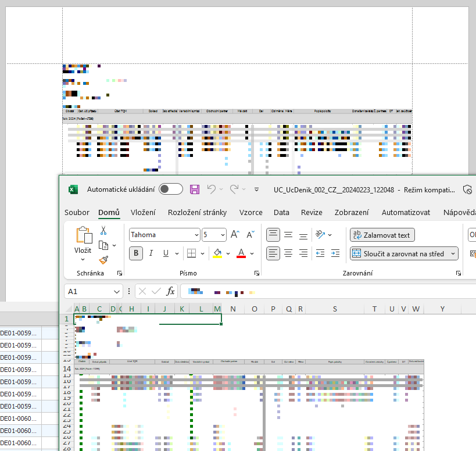Cut selection with the scissors icon
The width and height of the screenshot is (476, 451).
[103, 231]
